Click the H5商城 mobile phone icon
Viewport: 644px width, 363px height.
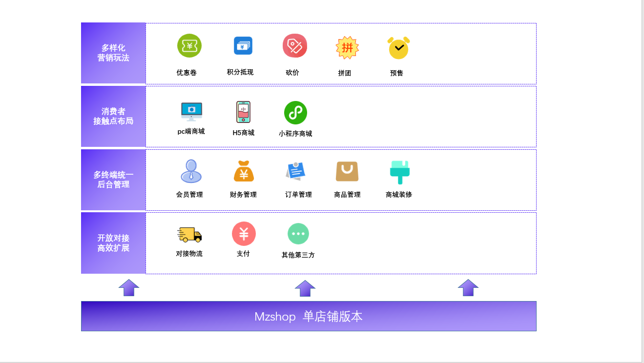click(243, 112)
